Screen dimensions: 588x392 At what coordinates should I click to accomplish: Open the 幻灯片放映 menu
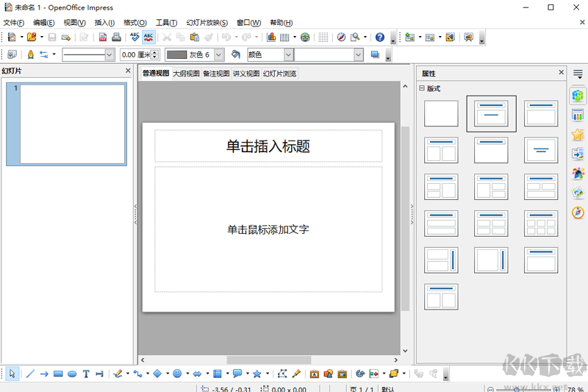pos(207,23)
